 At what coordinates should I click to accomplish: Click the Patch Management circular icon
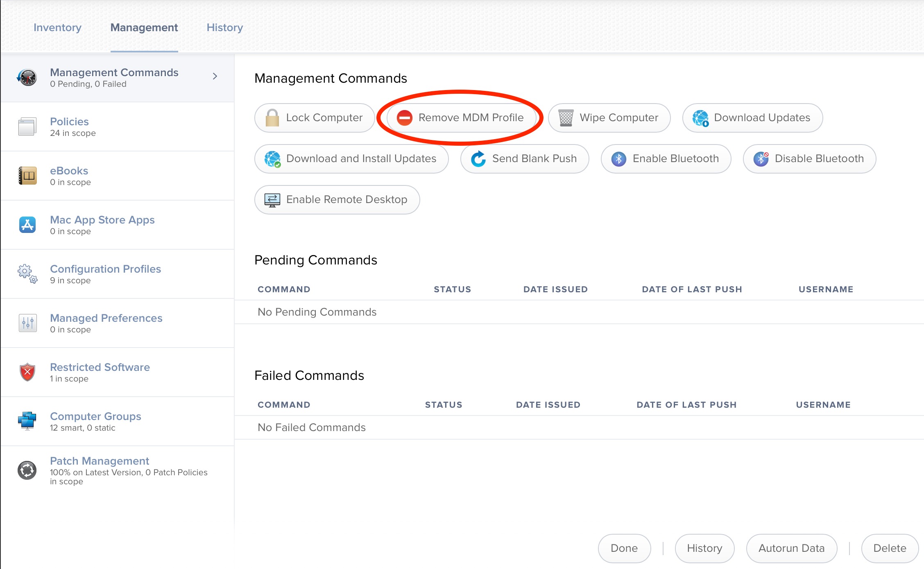tap(27, 470)
